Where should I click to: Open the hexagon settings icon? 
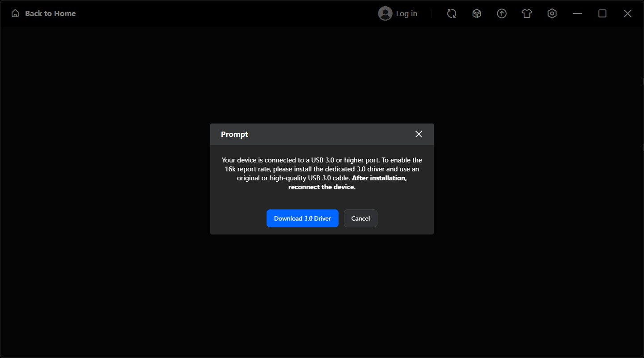[x=552, y=13]
